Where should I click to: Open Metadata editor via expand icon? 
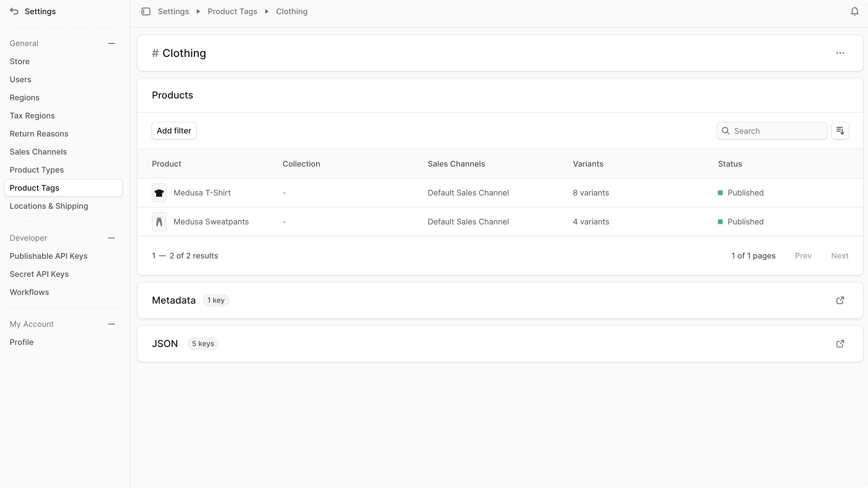(840, 300)
